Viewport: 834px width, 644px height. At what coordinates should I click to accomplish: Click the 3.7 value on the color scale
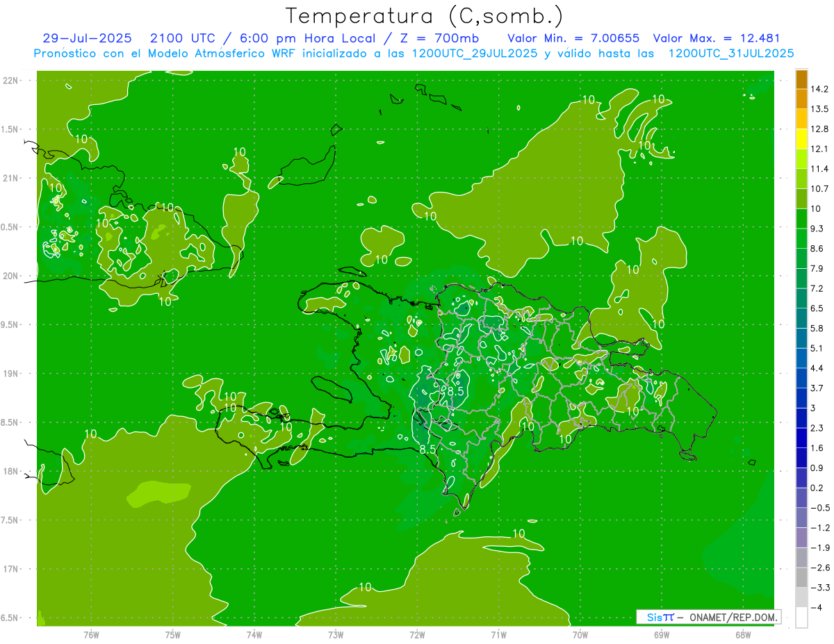pyautogui.click(x=818, y=388)
